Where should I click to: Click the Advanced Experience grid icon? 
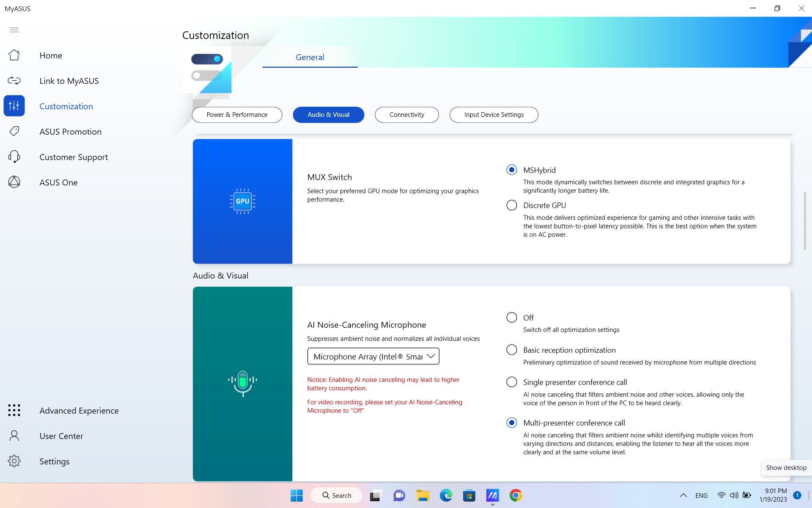pyautogui.click(x=14, y=410)
